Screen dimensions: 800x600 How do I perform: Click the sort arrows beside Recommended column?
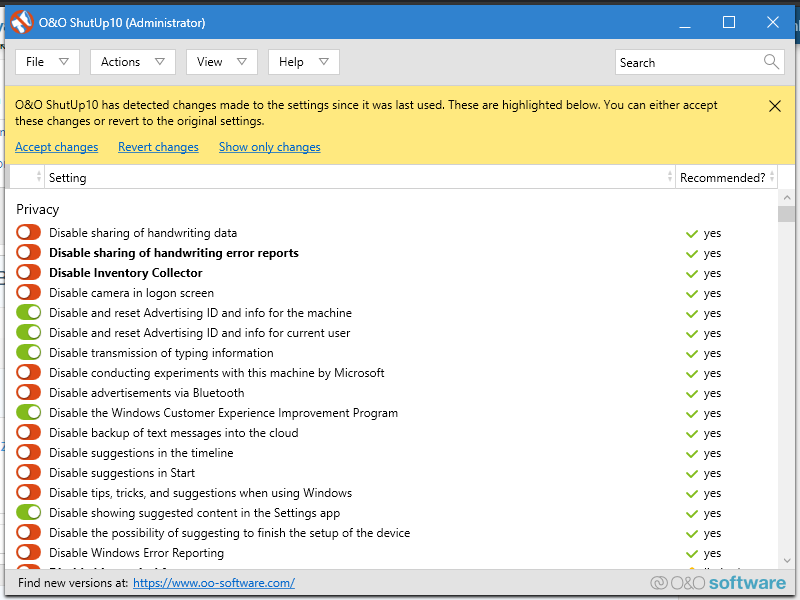772,177
